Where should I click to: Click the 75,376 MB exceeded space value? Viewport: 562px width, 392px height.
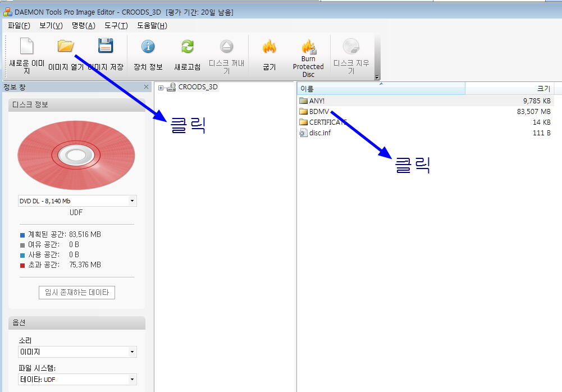[85, 265]
